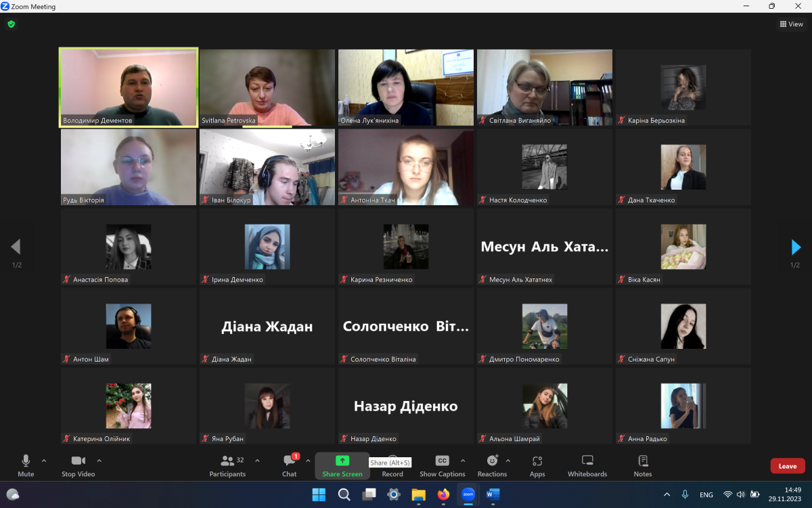Click the name label Дмитро Пономаренко
The height and width of the screenshot is (508, 812).
524,360
